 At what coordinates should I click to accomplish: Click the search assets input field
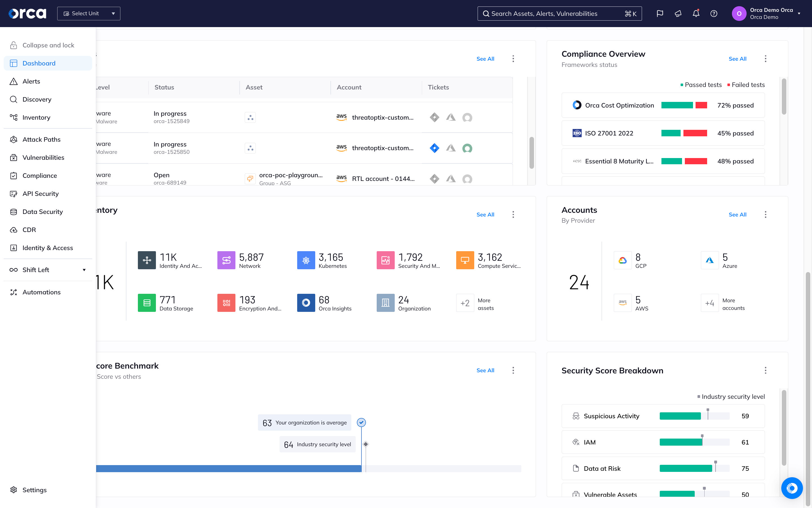(559, 14)
